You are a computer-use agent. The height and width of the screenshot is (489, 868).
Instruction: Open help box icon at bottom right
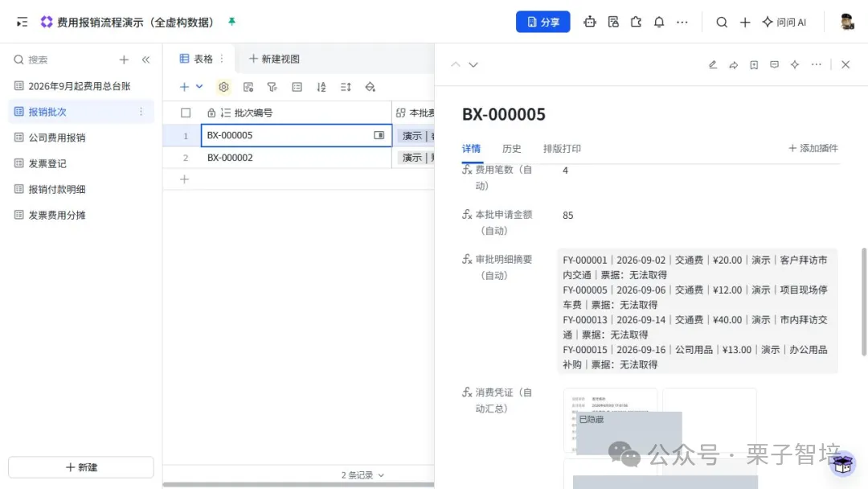click(842, 464)
